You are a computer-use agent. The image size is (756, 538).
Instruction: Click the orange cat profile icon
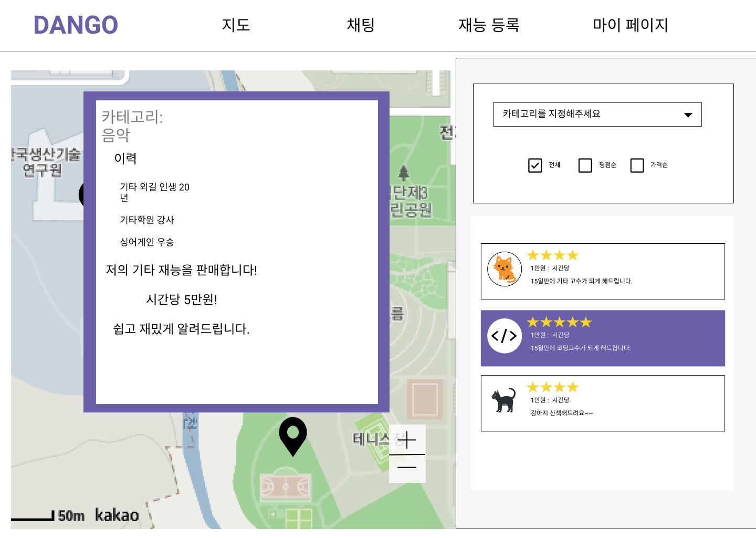[504, 268]
